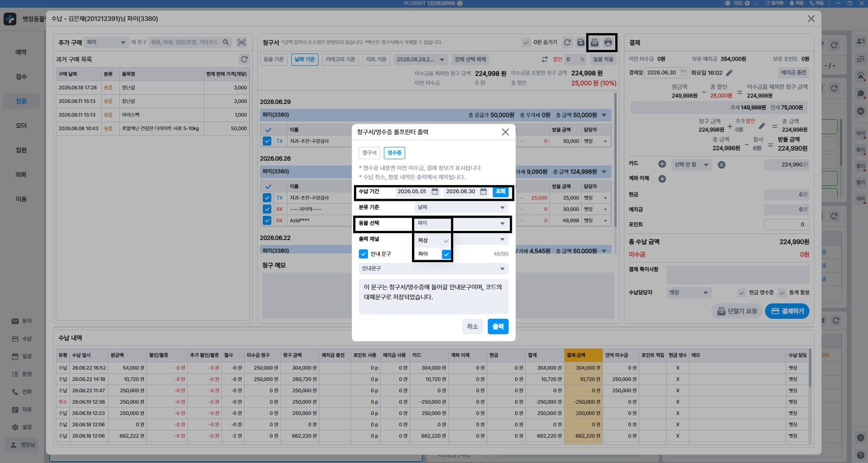Select the 영수증 tab in the print dialog

pos(394,153)
